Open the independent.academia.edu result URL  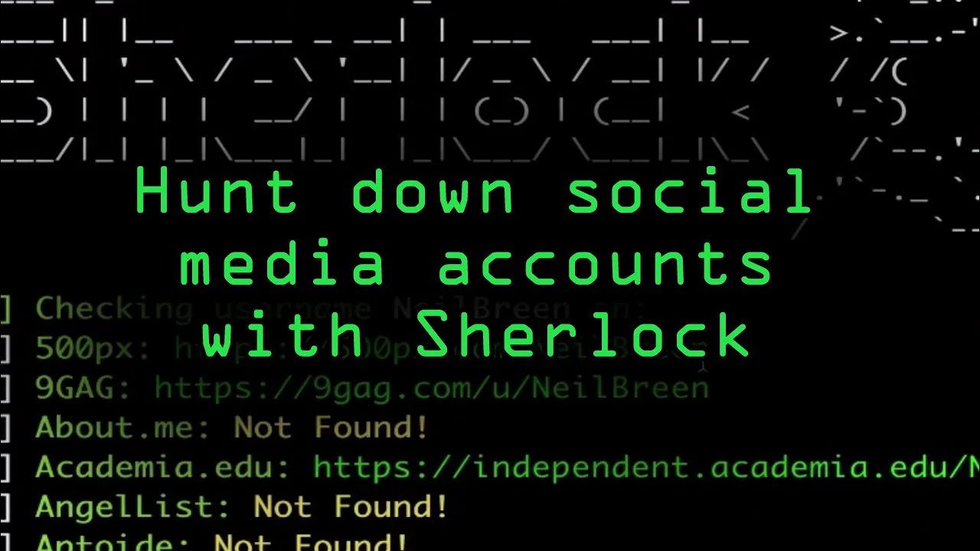[646, 468]
